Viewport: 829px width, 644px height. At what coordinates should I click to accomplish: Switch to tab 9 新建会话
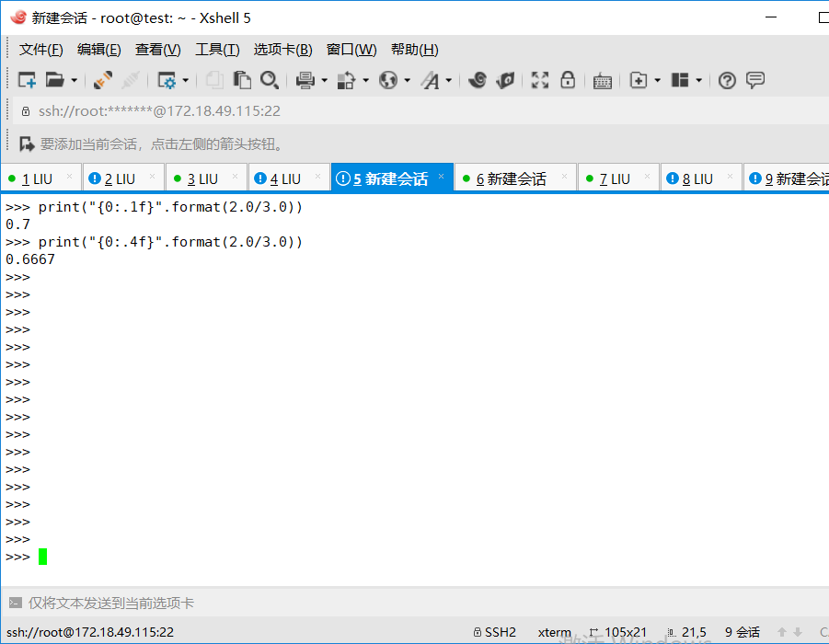point(787,178)
